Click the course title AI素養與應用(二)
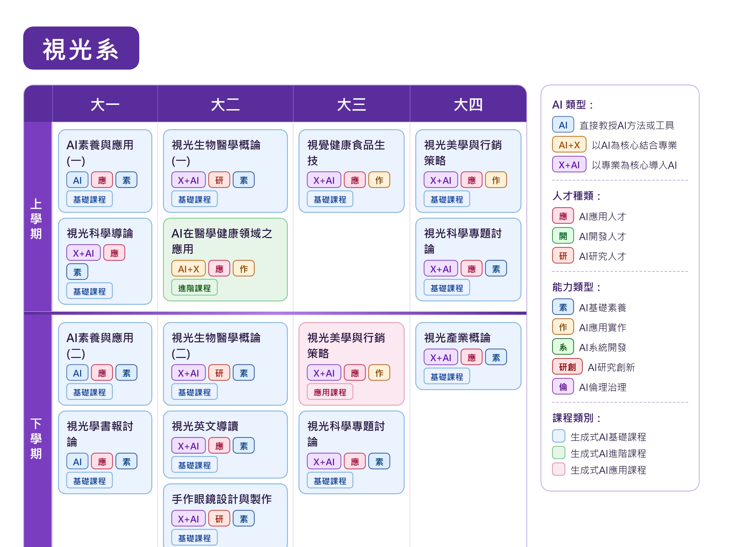756x547 pixels. point(100,346)
